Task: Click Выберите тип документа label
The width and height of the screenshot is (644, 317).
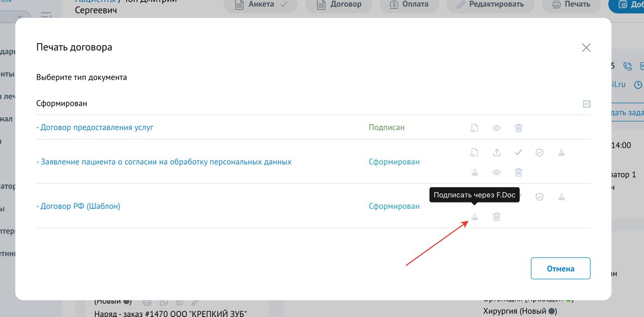Action: (82, 77)
